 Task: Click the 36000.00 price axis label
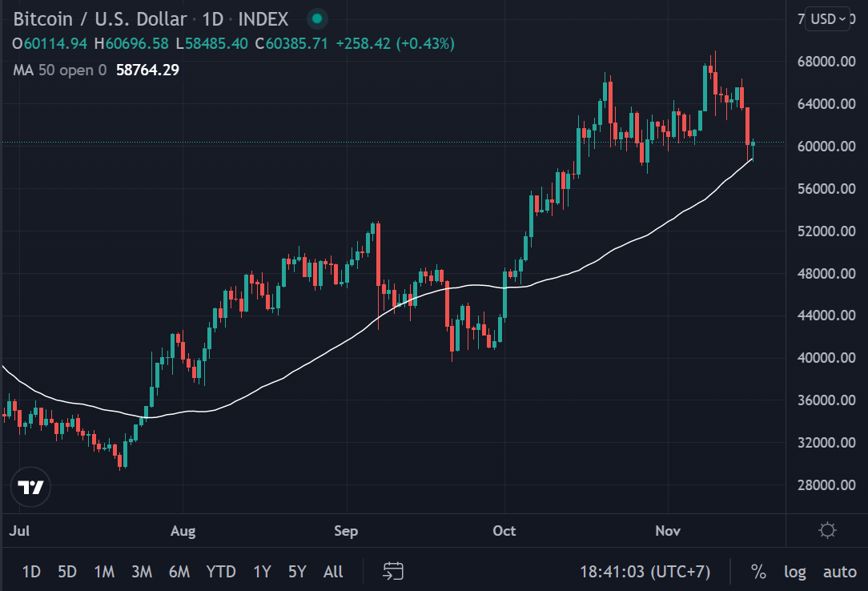(826, 400)
